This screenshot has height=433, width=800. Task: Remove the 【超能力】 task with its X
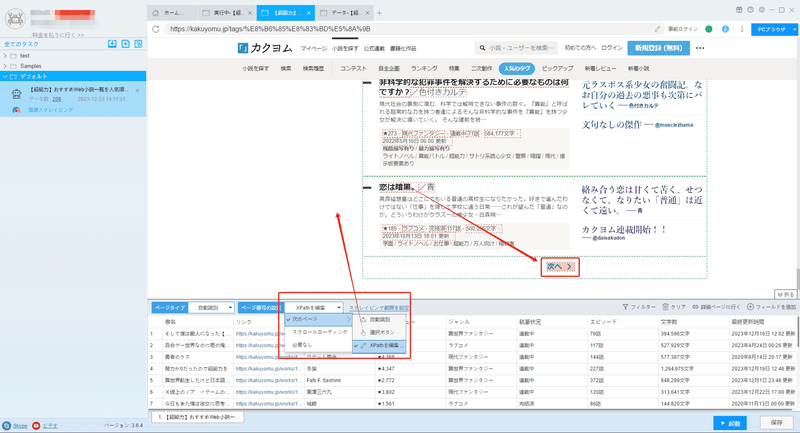[x=137, y=90]
